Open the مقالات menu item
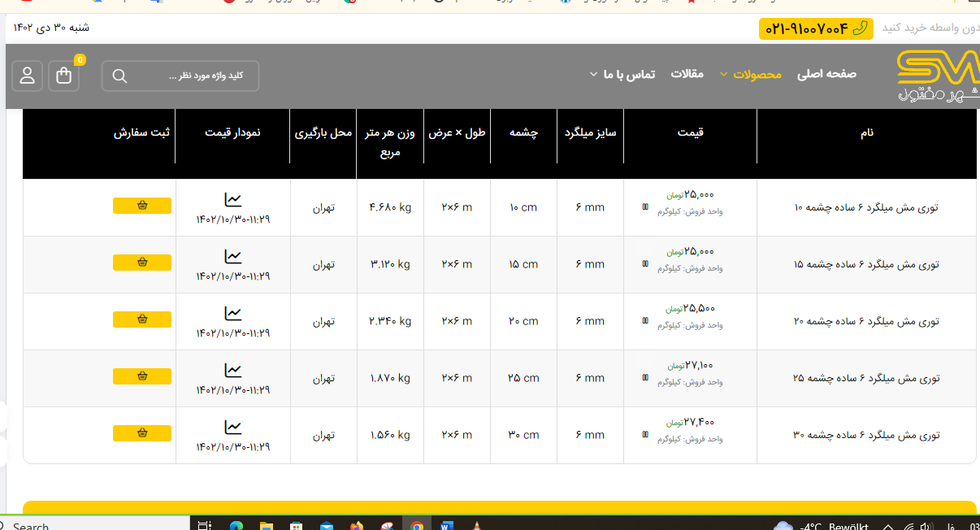This screenshot has width=980, height=530. [x=687, y=74]
